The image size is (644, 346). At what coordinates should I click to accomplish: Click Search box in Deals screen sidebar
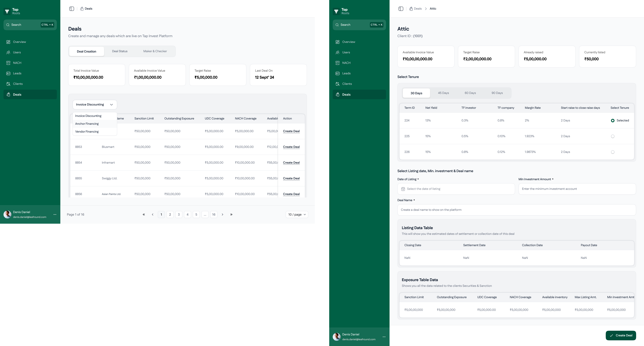30,25
